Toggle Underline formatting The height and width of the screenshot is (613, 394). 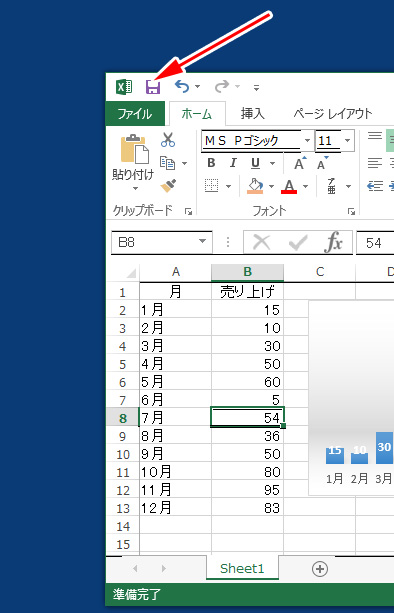[x=255, y=163]
